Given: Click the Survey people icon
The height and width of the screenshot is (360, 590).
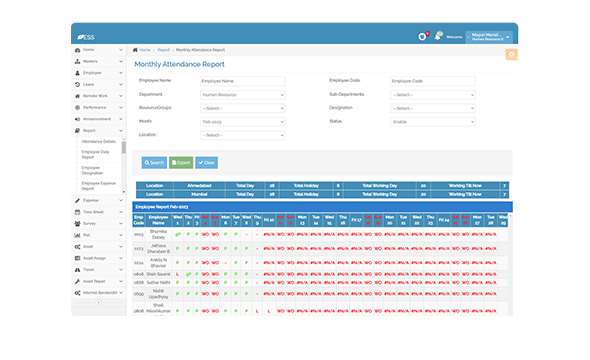Looking at the screenshot, I should (x=77, y=223).
